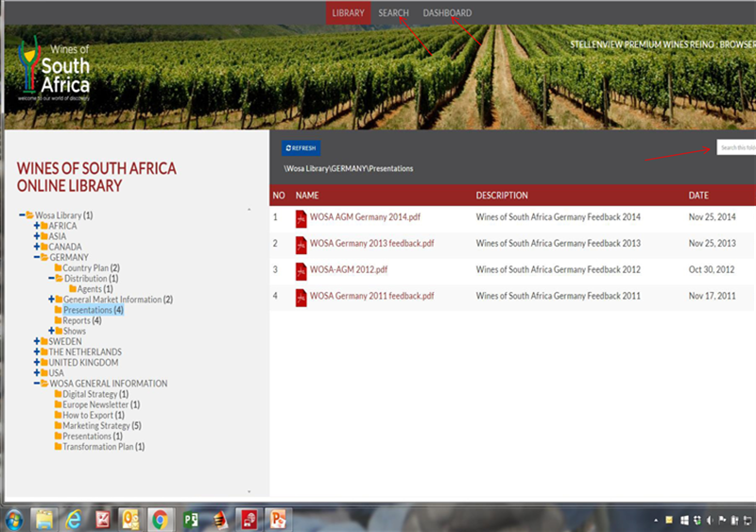Show hidden system tray icons
The image size is (756, 532).
coord(656,520)
